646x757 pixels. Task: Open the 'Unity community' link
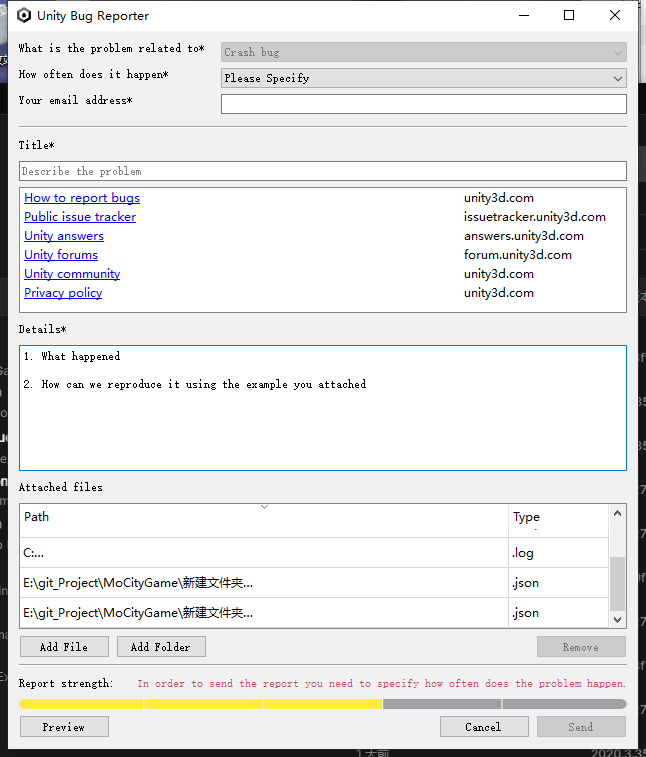[x=72, y=274]
